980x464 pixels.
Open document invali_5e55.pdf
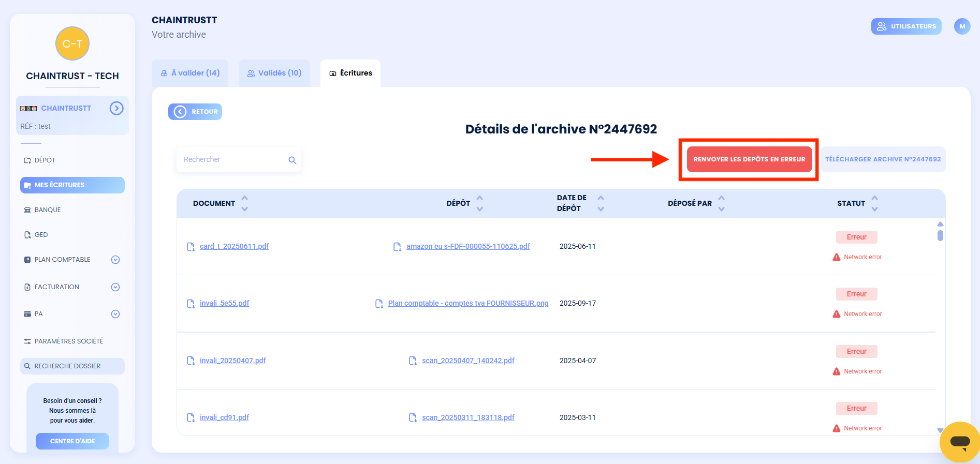[224, 303]
